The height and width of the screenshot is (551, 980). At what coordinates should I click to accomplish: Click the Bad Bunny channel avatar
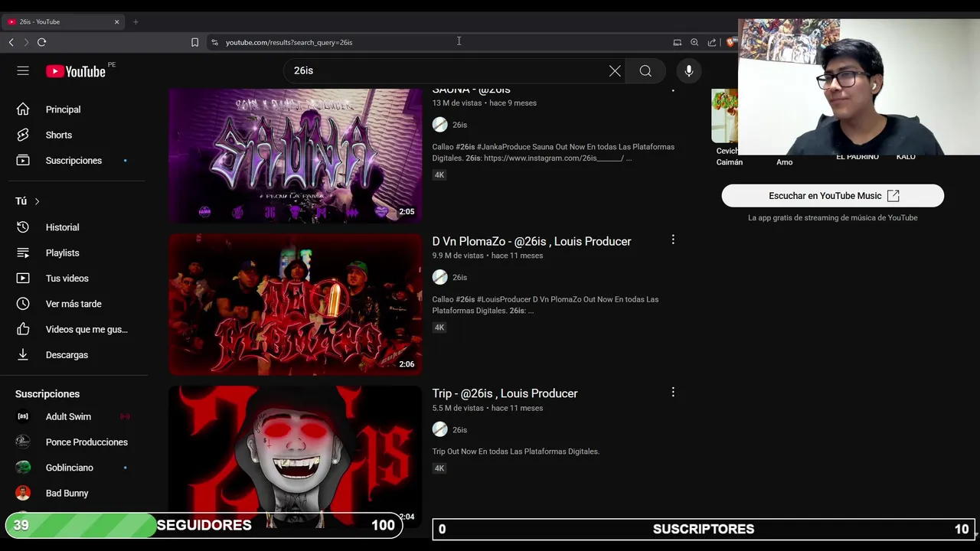click(x=23, y=493)
